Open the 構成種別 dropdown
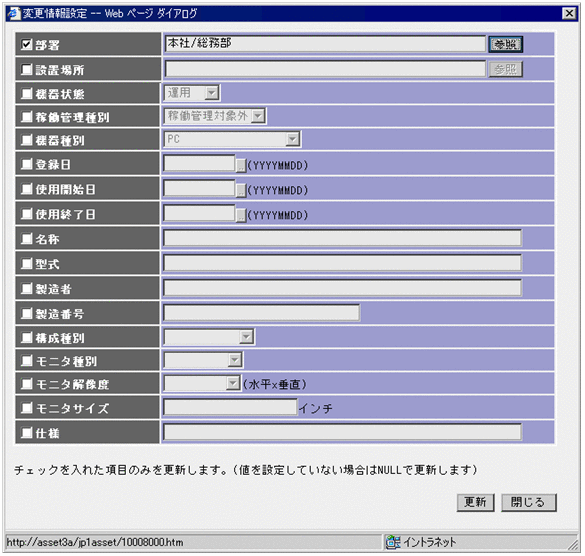 point(209,337)
